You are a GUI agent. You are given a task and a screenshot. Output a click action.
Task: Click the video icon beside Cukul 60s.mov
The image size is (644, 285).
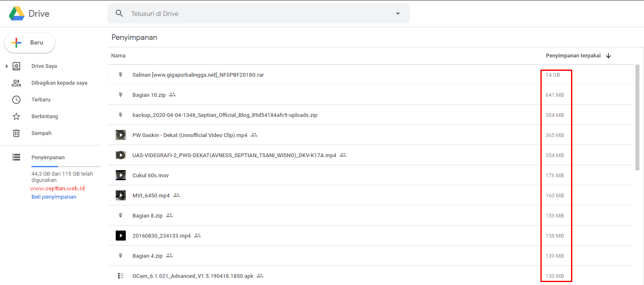point(120,175)
